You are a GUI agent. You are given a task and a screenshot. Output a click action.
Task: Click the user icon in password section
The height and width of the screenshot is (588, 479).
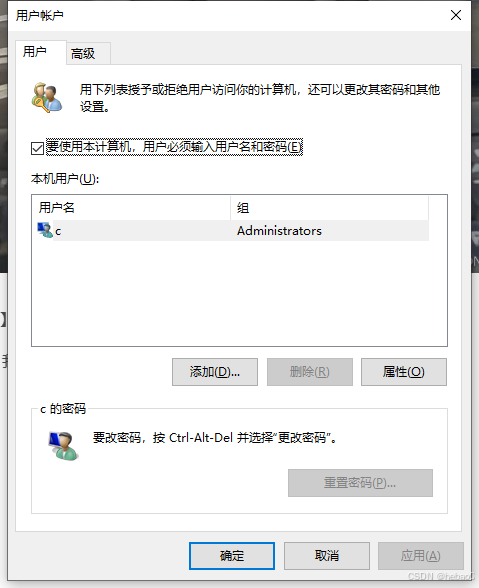(63, 446)
